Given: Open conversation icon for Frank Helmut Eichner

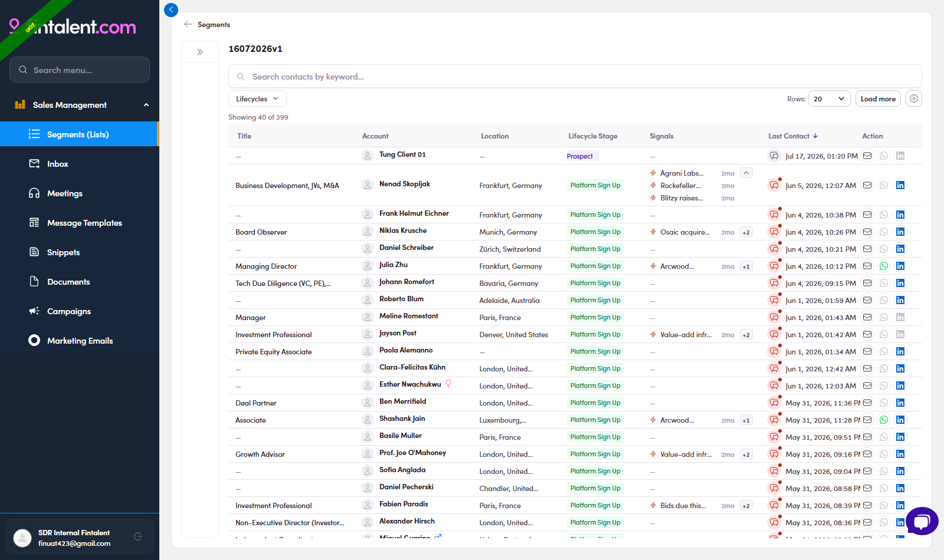Looking at the screenshot, I should pyautogui.click(x=774, y=215).
